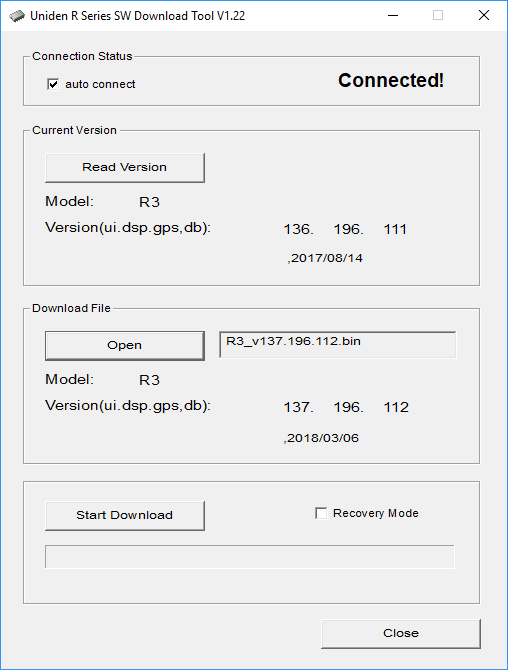This screenshot has height=670, width=508.
Task: Click the Current Version group label
Action: tap(74, 130)
